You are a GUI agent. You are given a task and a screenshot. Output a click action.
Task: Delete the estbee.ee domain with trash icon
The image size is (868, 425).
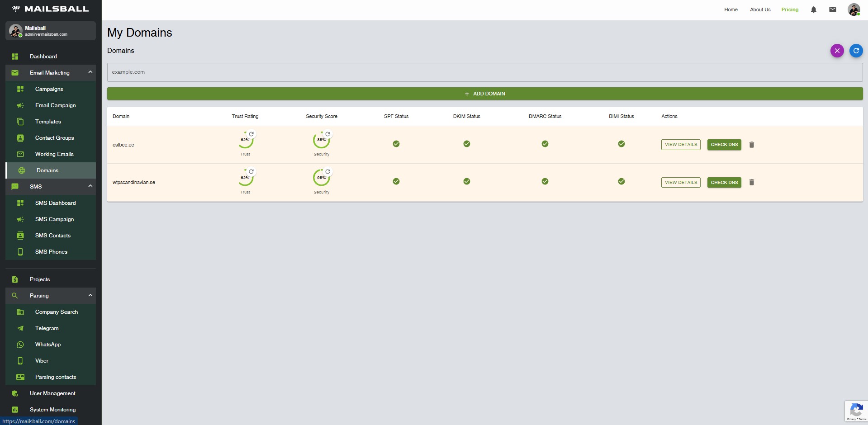pos(751,145)
